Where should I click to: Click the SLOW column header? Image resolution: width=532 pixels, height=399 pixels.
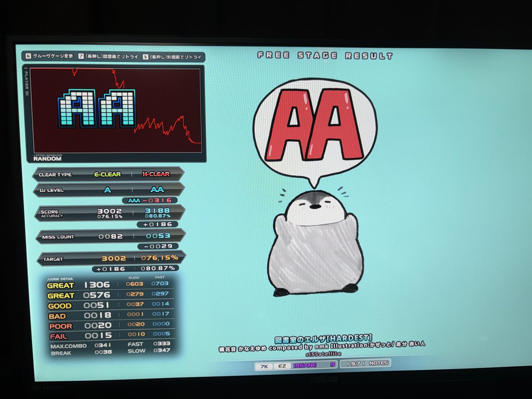133,278
